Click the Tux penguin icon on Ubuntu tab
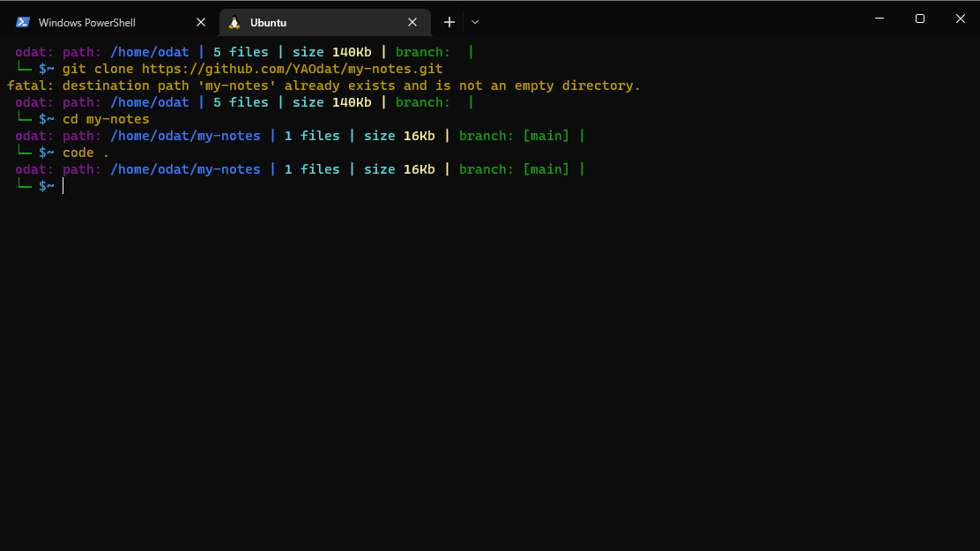 pos(234,23)
